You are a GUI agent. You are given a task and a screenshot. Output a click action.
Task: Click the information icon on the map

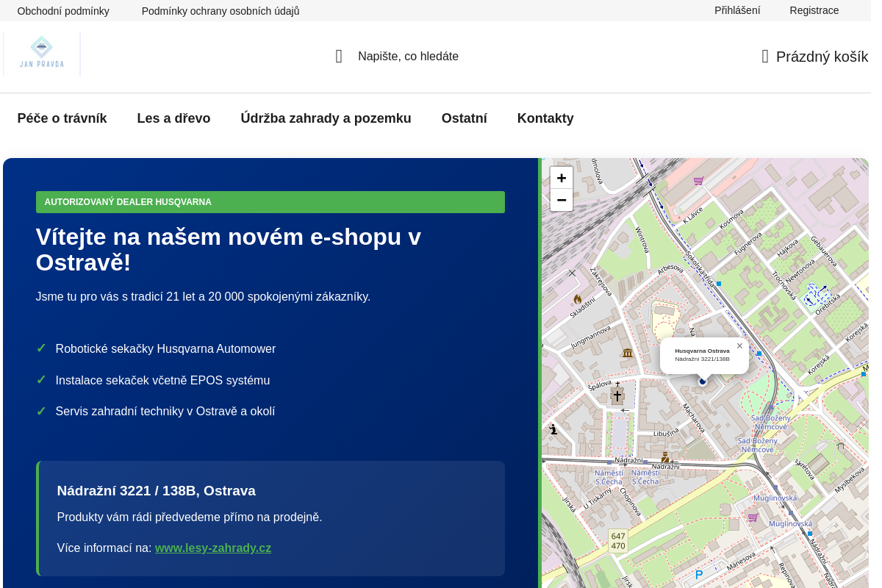click(553, 429)
